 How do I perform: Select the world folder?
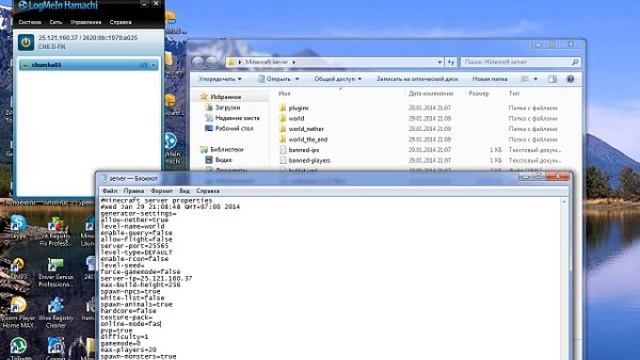[292, 118]
